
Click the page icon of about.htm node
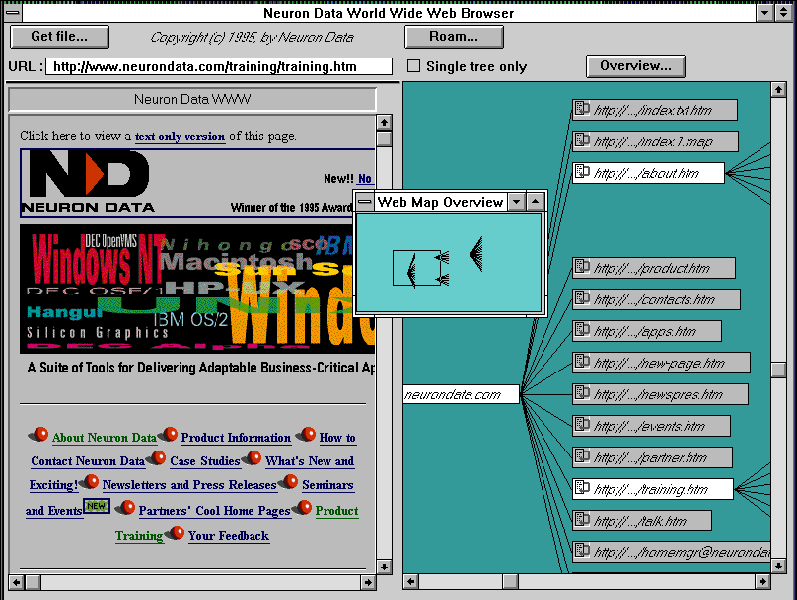[582, 172]
